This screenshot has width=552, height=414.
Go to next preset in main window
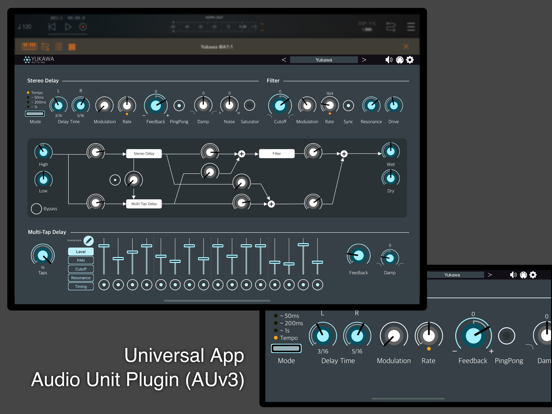point(364,60)
